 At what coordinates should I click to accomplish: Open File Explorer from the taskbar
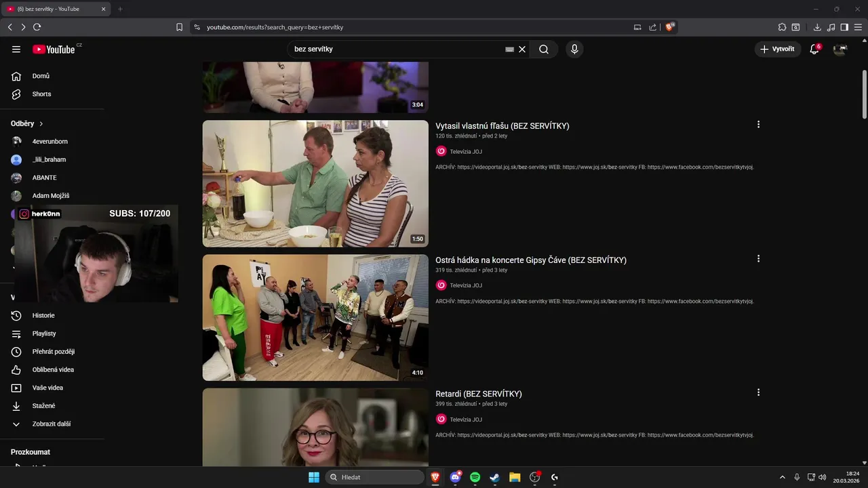[x=515, y=477]
